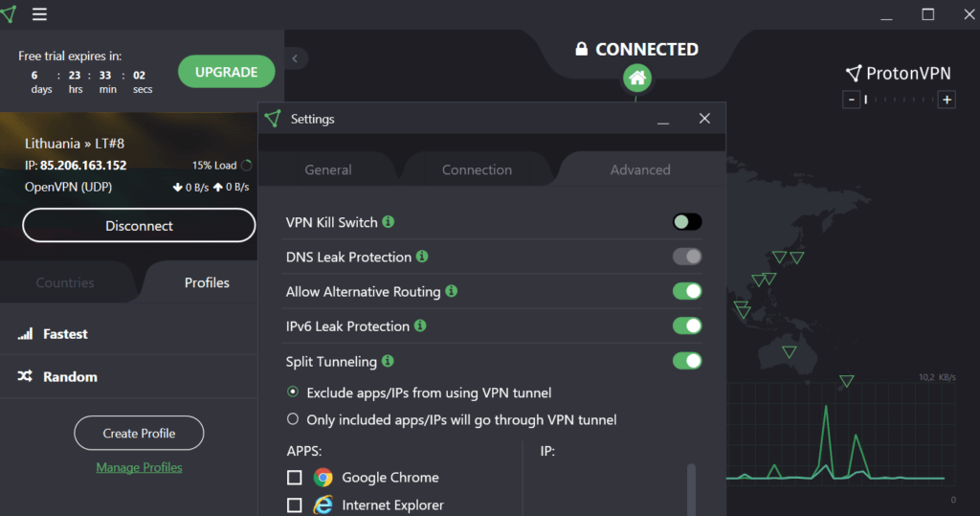The height and width of the screenshot is (516, 980).
Task: Turn off Allow Alternative Routing
Action: click(x=687, y=291)
